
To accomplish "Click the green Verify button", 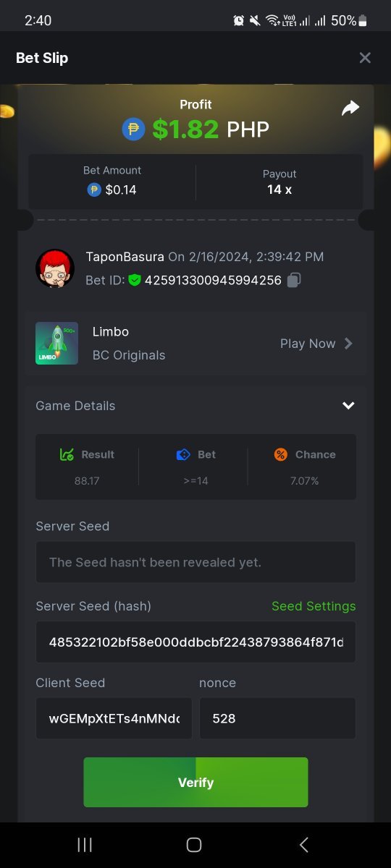I will [195, 782].
